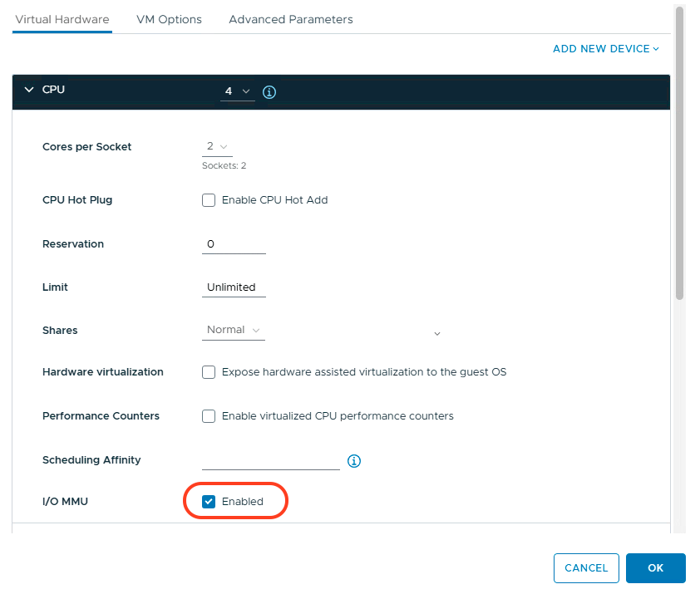Uncheck the I/O MMU Enabled checkbox
This screenshot has height=589, width=700.
pyautogui.click(x=209, y=502)
